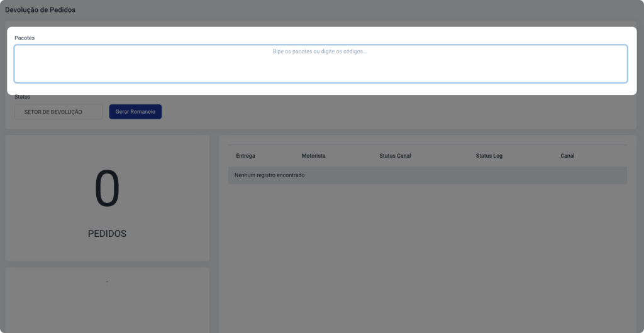The height and width of the screenshot is (333, 644).
Task: Click the Status Canal column header
Action: pos(395,156)
